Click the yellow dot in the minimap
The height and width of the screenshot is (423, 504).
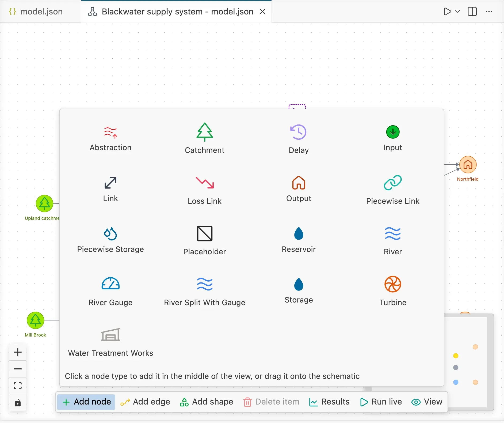456,356
